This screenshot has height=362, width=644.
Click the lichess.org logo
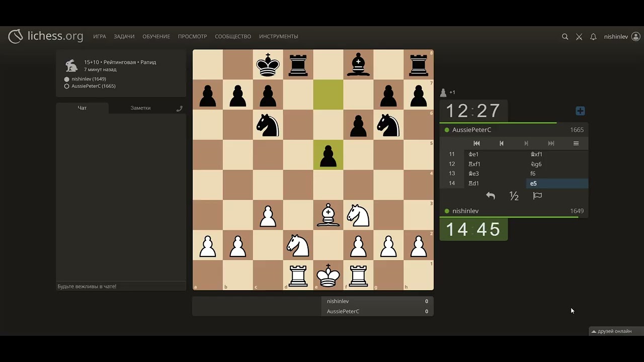click(46, 36)
